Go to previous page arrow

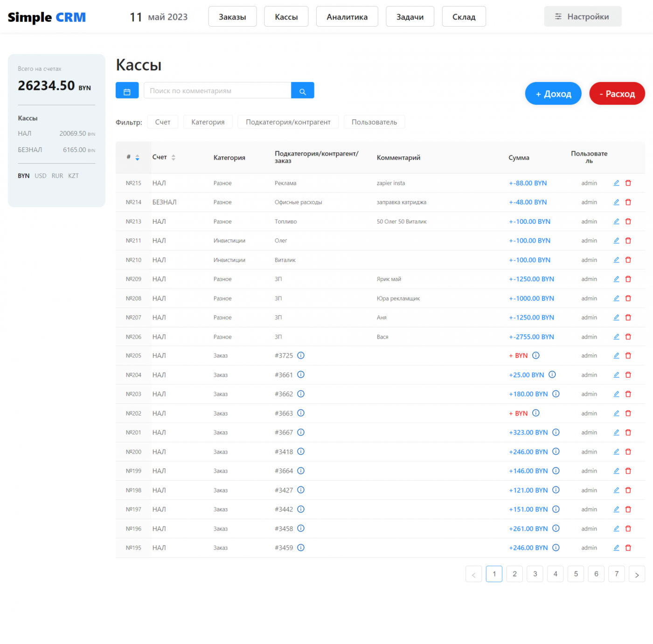pyautogui.click(x=473, y=574)
